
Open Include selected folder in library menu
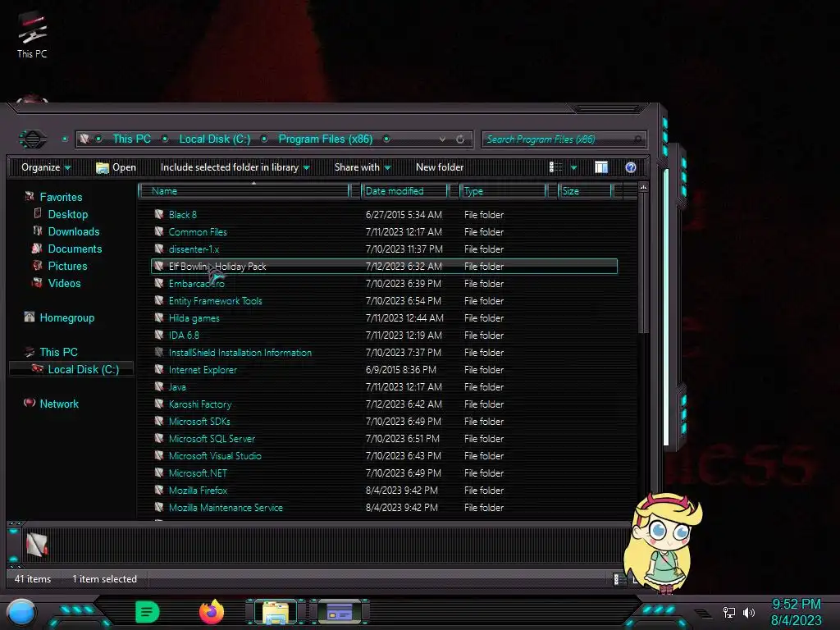235,167
